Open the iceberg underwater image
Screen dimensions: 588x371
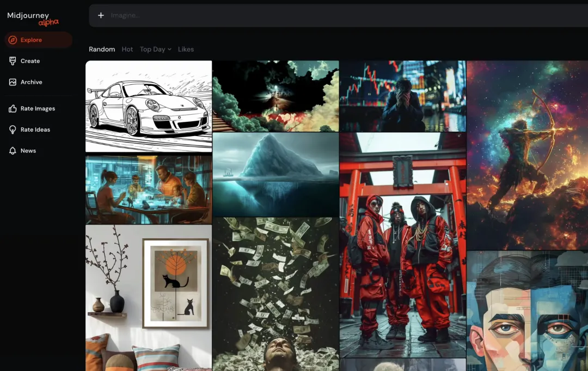click(275, 174)
